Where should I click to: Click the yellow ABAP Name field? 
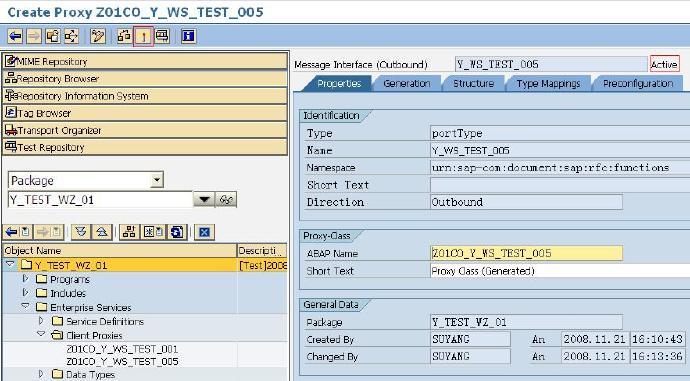[x=526, y=253]
